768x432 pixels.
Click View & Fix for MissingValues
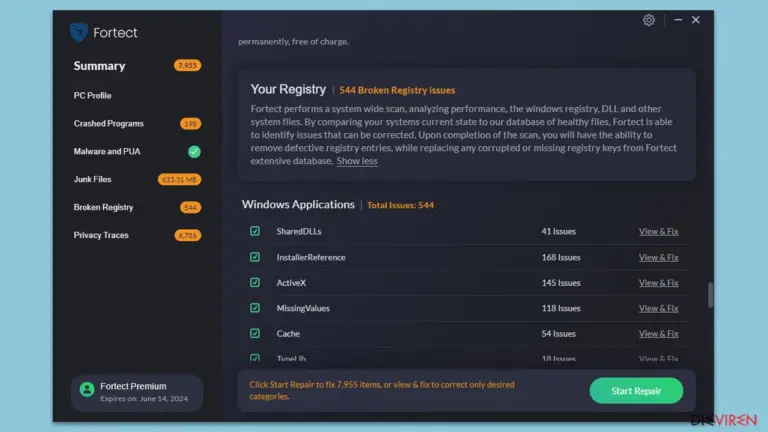[x=658, y=308]
